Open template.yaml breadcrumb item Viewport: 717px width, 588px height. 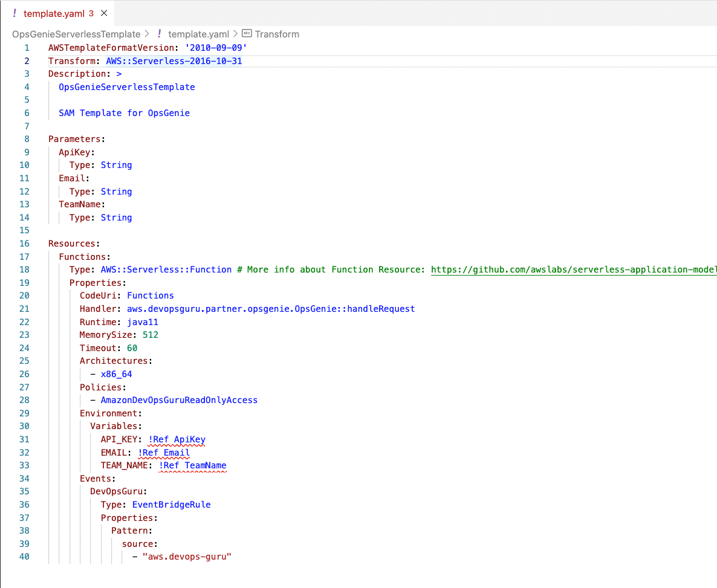point(198,34)
